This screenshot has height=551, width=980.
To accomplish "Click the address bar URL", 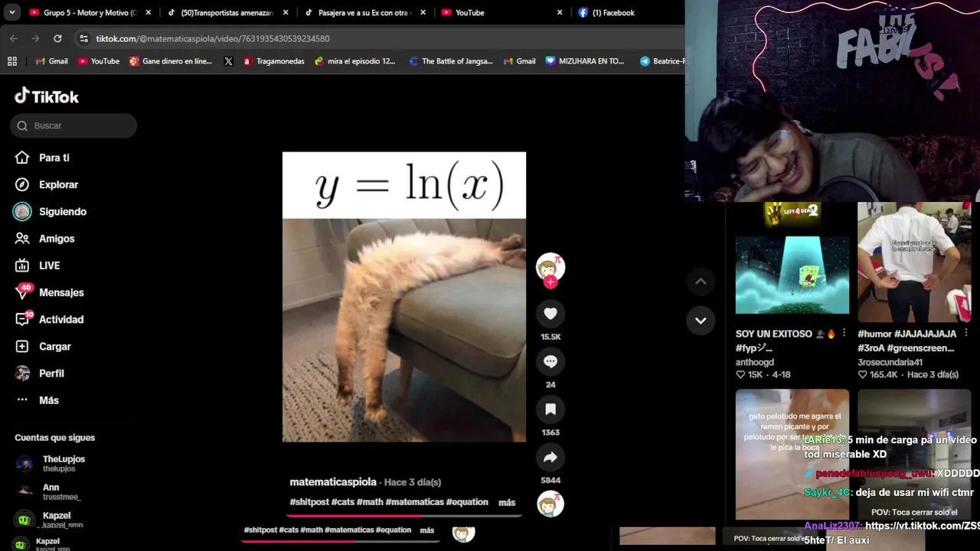I will click(213, 38).
